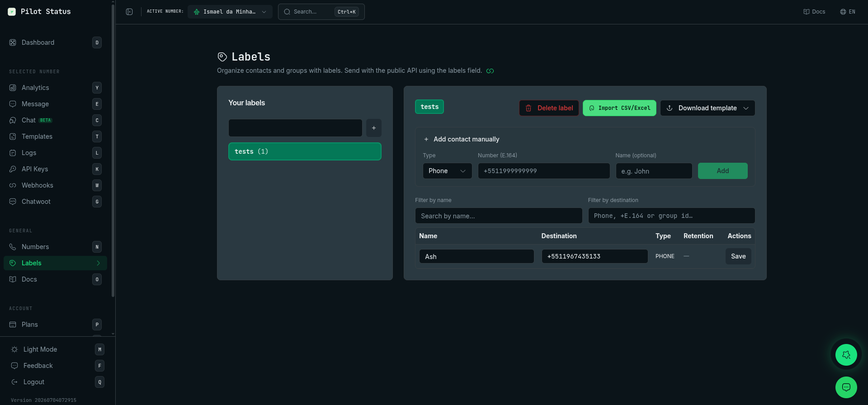
Task: Save the Ash contact row
Action: point(738,256)
